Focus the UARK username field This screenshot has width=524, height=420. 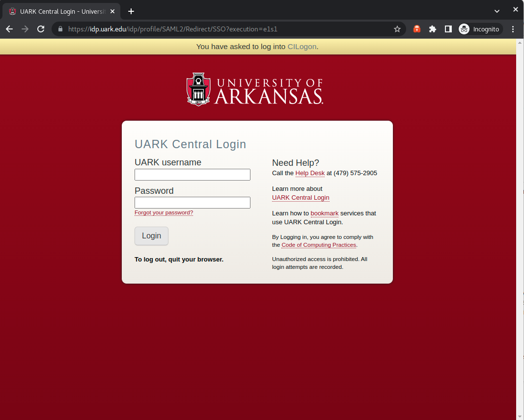pos(193,175)
